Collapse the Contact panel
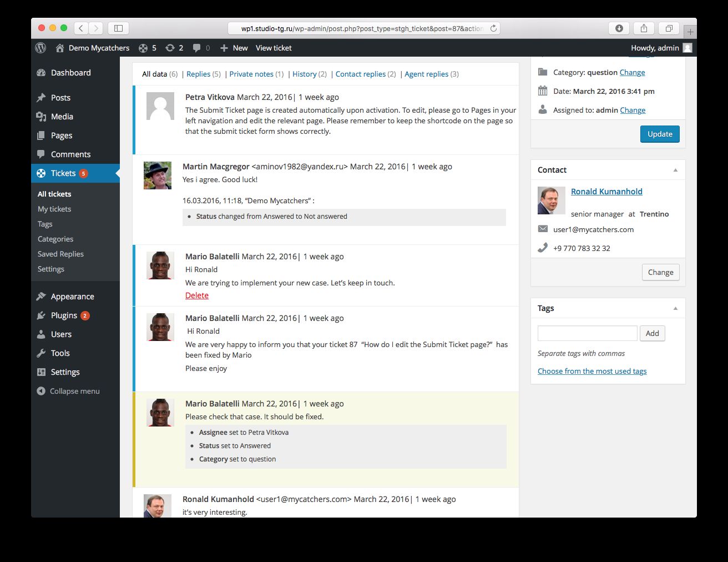Image resolution: width=728 pixels, height=562 pixels. click(x=675, y=170)
